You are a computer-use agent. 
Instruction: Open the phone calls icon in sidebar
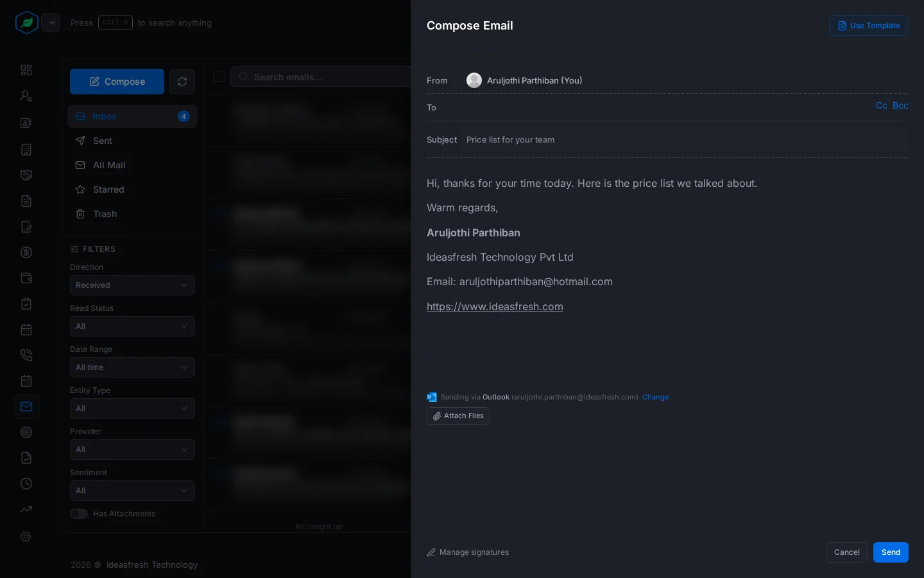tap(26, 355)
